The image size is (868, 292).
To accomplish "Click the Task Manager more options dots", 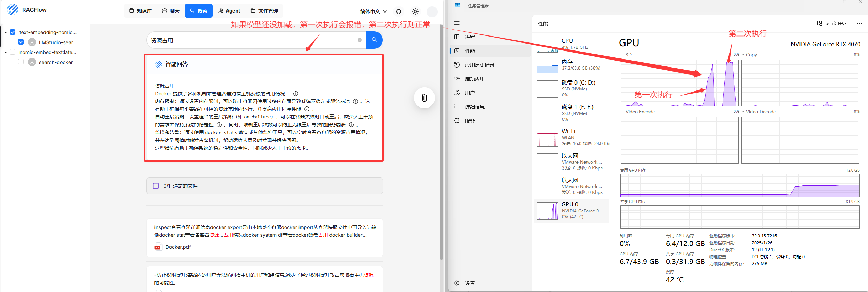I will pyautogui.click(x=859, y=24).
